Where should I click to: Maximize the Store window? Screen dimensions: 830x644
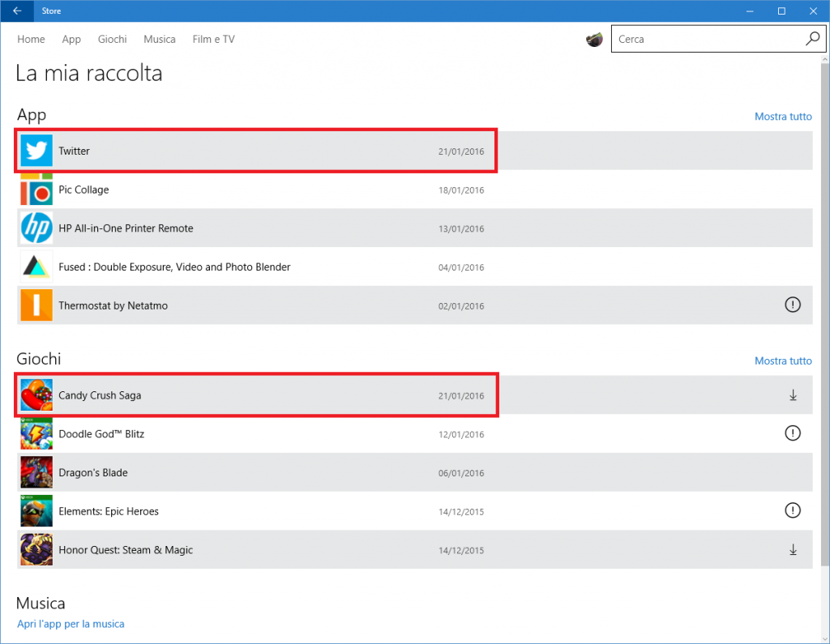click(x=781, y=11)
